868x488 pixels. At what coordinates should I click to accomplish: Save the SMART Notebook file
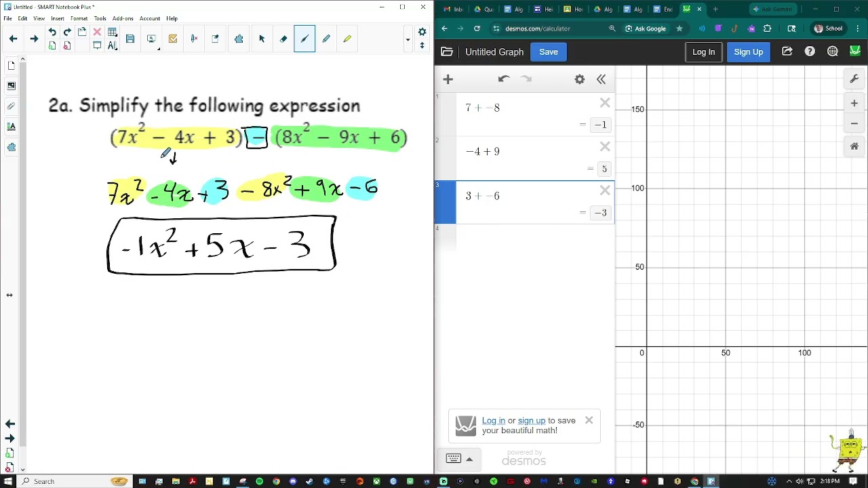(130, 39)
